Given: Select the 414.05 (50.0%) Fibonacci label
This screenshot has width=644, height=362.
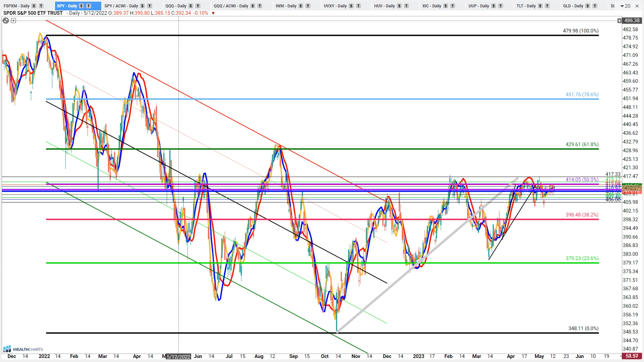Looking at the screenshot, I should [x=582, y=180].
